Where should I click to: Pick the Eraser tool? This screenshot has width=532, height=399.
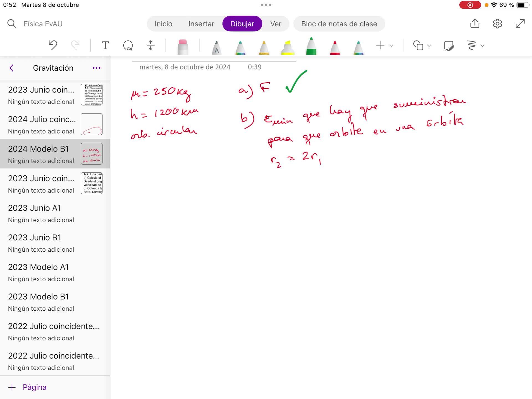pyautogui.click(x=183, y=47)
